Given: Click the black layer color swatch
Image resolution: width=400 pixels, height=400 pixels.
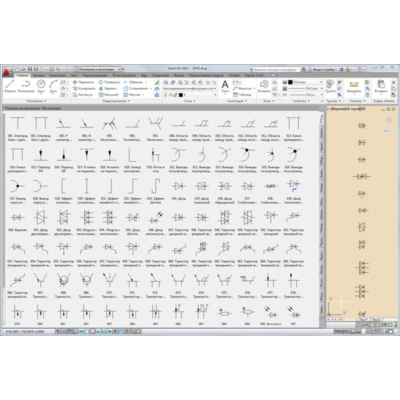Looking at the screenshot, I should (x=180, y=95).
